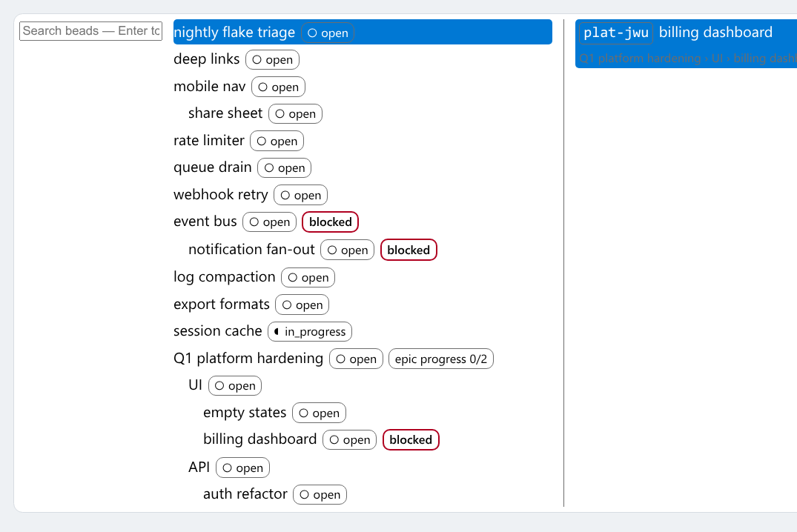Screen dimensions: 797x532
Task: Select notification fan-out bead
Action: click(x=251, y=250)
